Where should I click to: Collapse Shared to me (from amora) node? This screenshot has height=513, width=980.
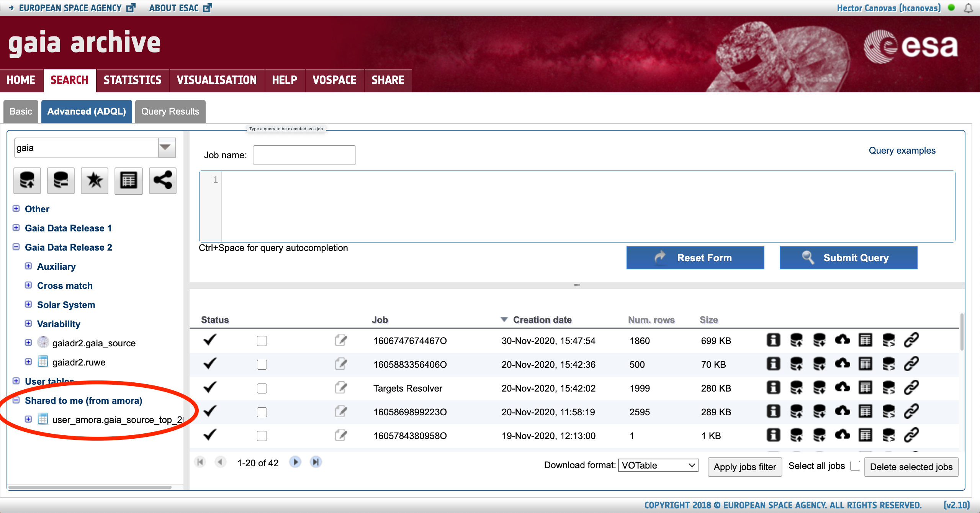tap(16, 400)
